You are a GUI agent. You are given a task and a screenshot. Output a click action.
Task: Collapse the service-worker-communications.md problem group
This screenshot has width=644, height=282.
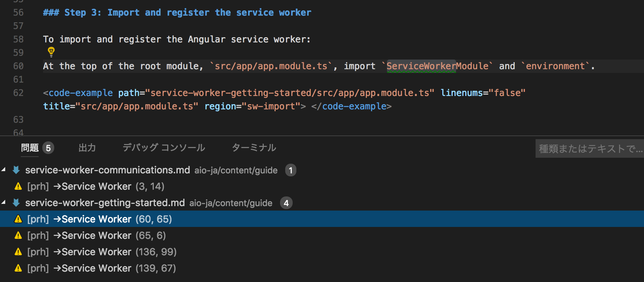point(4,170)
